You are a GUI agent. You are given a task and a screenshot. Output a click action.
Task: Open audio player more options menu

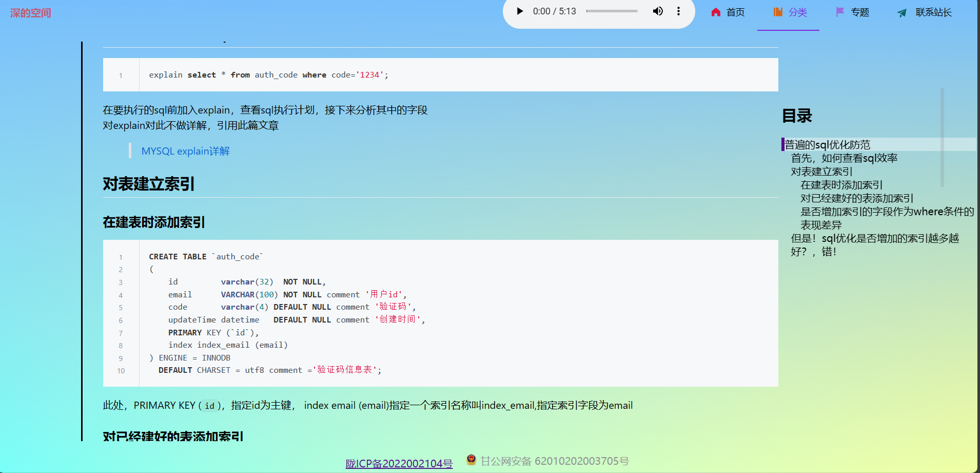click(678, 11)
